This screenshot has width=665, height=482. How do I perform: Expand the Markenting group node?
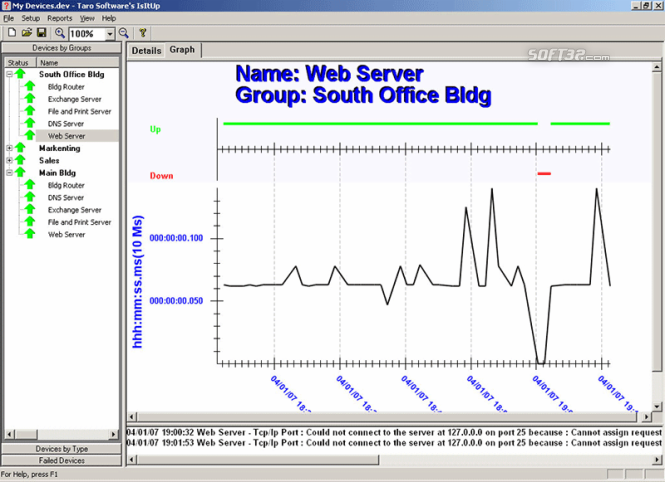tap(9, 148)
